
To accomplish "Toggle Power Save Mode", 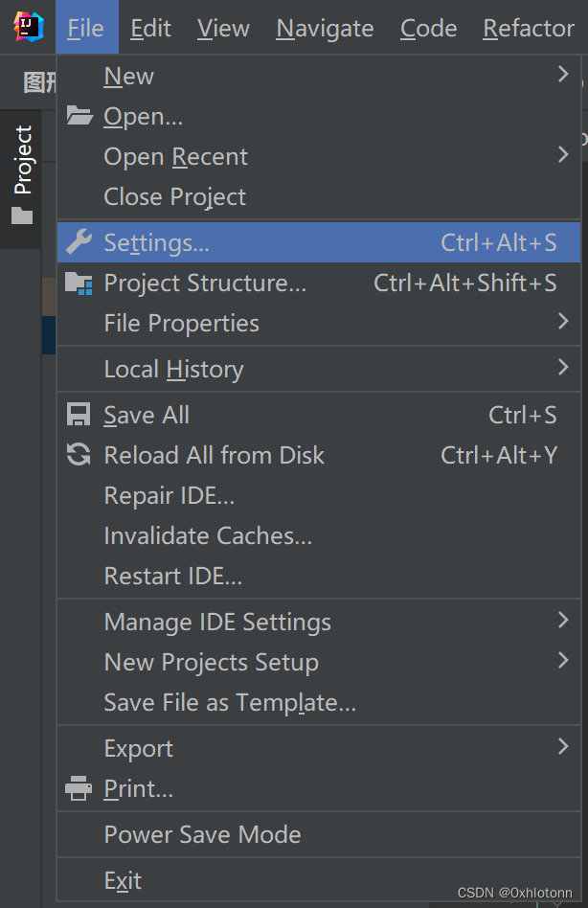I will coord(202,834).
